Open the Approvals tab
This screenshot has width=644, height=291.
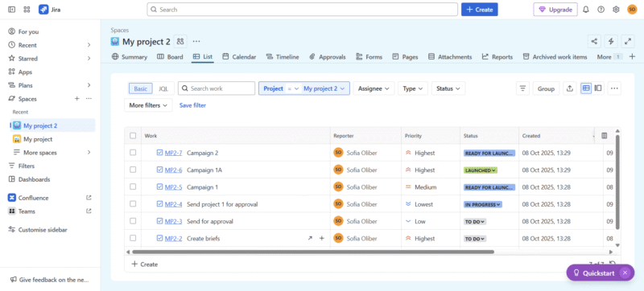(x=328, y=57)
